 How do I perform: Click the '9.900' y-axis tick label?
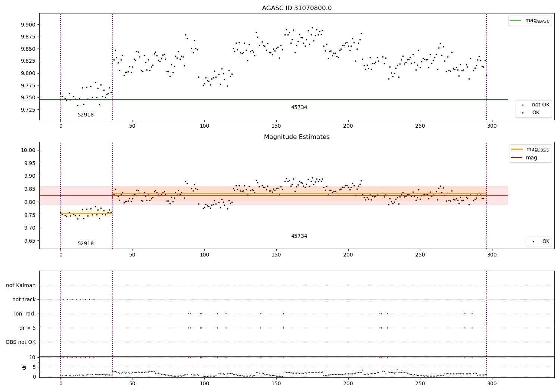tap(28, 25)
